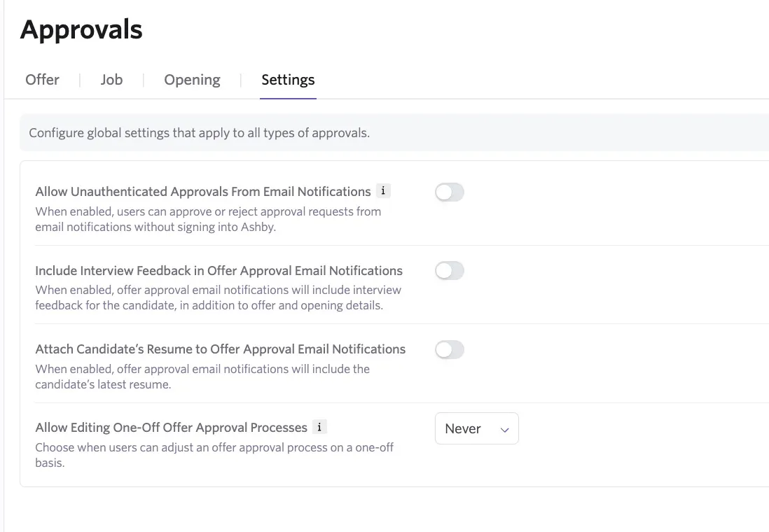Image resolution: width=769 pixels, height=532 pixels.
Task: Click text "candidate's latest resume."
Action: (x=103, y=384)
